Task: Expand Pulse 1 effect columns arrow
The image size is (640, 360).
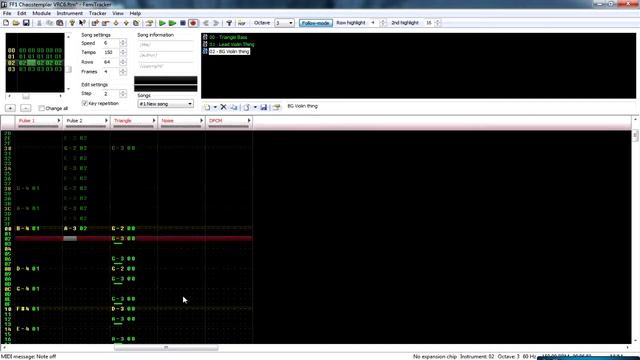Action: coord(58,121)
